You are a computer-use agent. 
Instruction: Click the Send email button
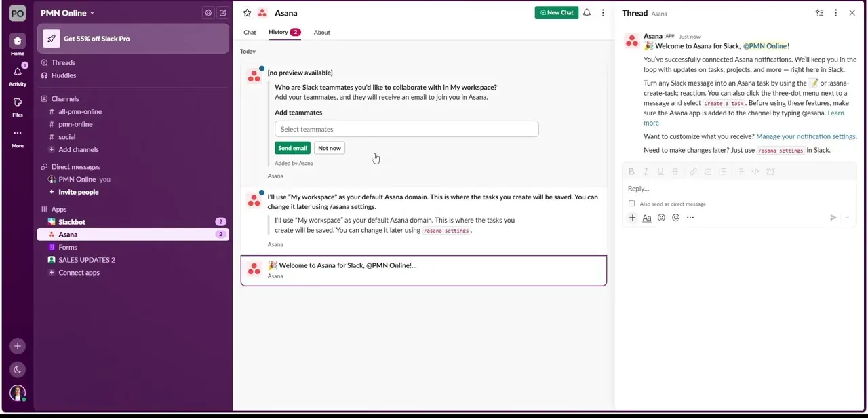click(x=292, y=148)
